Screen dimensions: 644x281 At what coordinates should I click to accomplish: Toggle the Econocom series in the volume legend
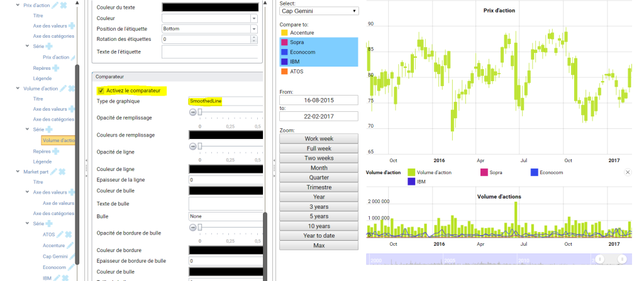[547, 172]
